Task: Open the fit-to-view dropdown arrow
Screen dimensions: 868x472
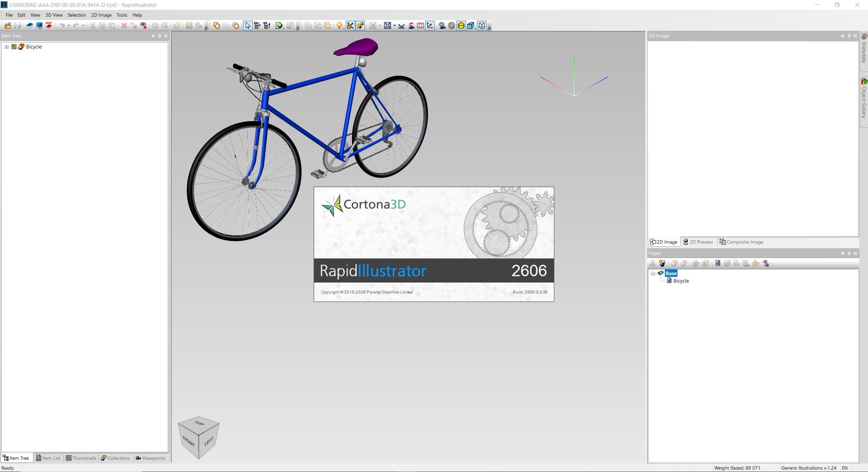Action: click(x=394, y=25)
